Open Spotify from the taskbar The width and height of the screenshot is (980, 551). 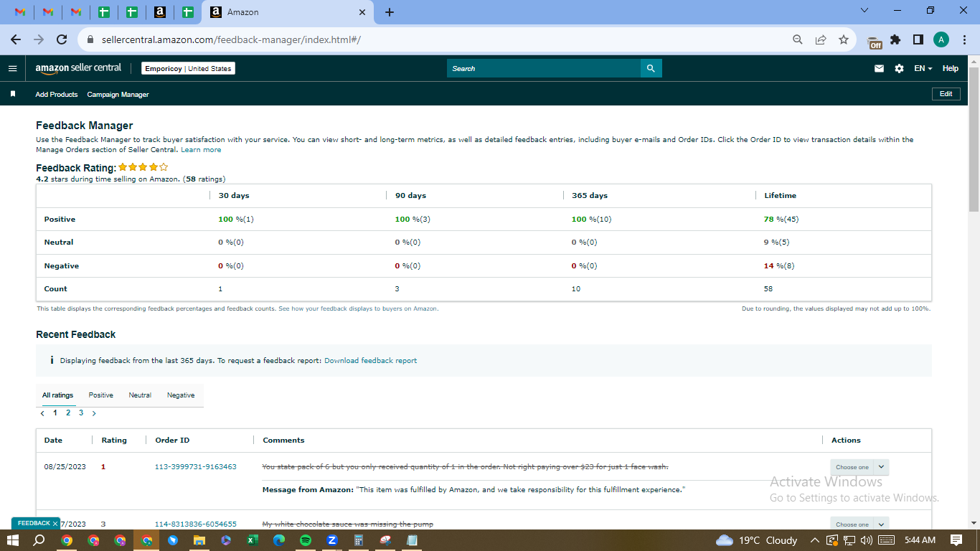(305, 540)
